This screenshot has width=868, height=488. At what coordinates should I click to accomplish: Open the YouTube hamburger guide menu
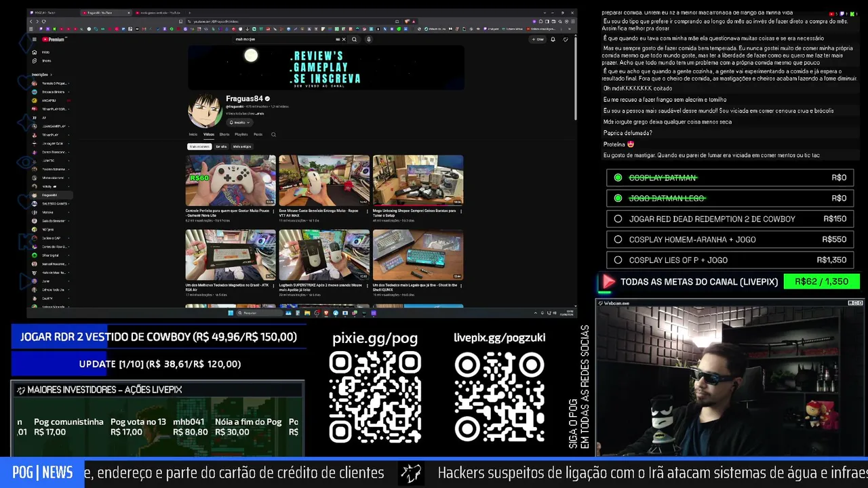coord(34,39)
